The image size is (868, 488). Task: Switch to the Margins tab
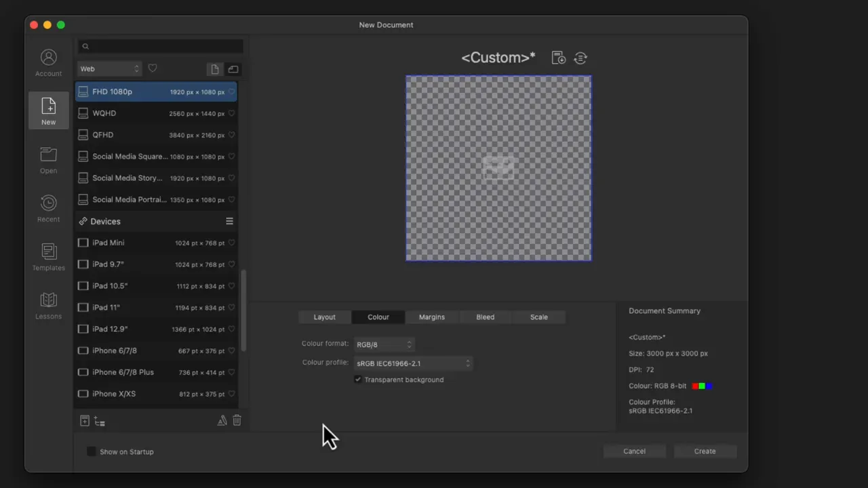431,317
